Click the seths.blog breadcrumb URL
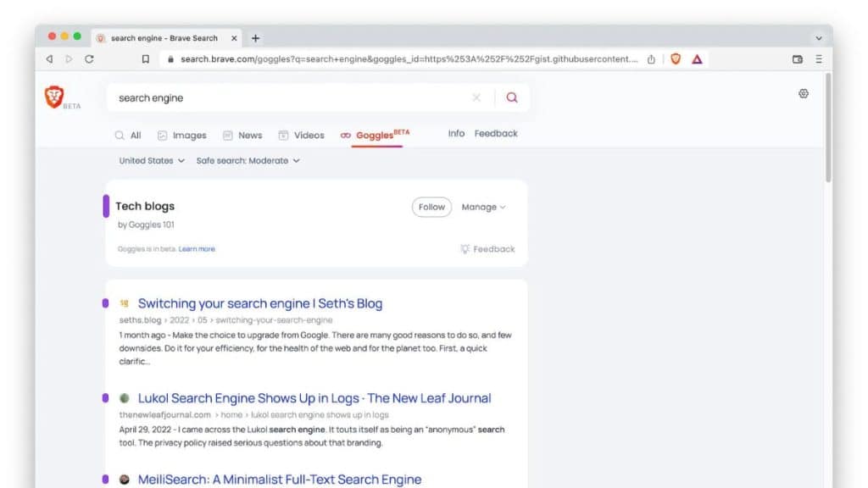This screenshot has height=488, width=868. [225, 319]
